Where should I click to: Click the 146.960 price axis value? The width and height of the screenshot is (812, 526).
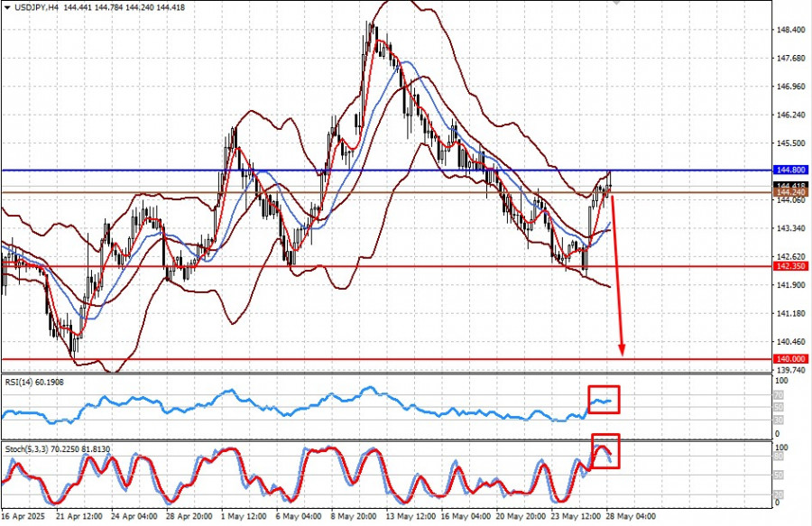[x=790, y=87]
